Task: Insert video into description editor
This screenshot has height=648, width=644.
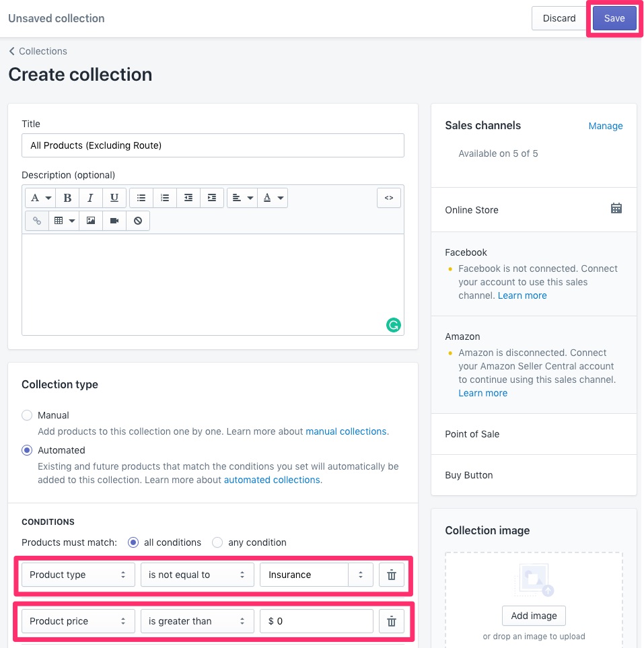Action: (114, 220)
